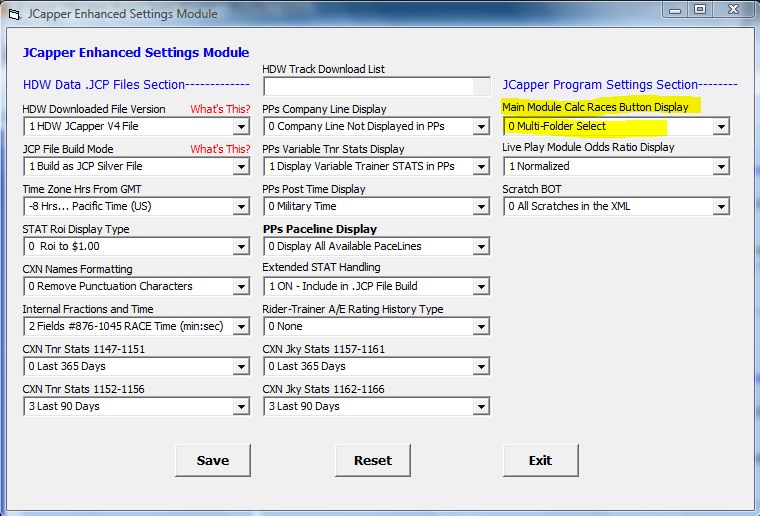Viewport: 760px width, 516px height.
Task: Expand CXN Names Formatting dropdown
Action: pos(241,287)
